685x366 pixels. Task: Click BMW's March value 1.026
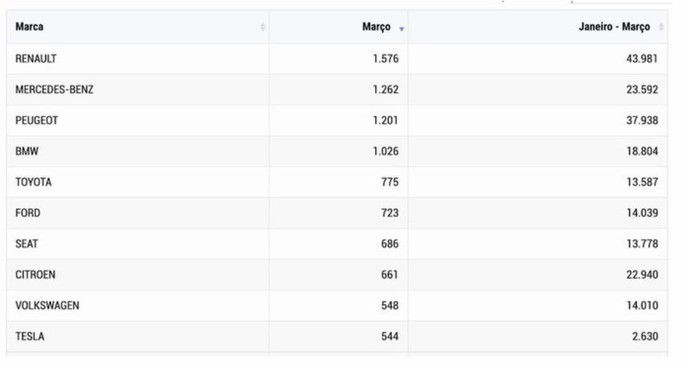click(x=385, y=151)
